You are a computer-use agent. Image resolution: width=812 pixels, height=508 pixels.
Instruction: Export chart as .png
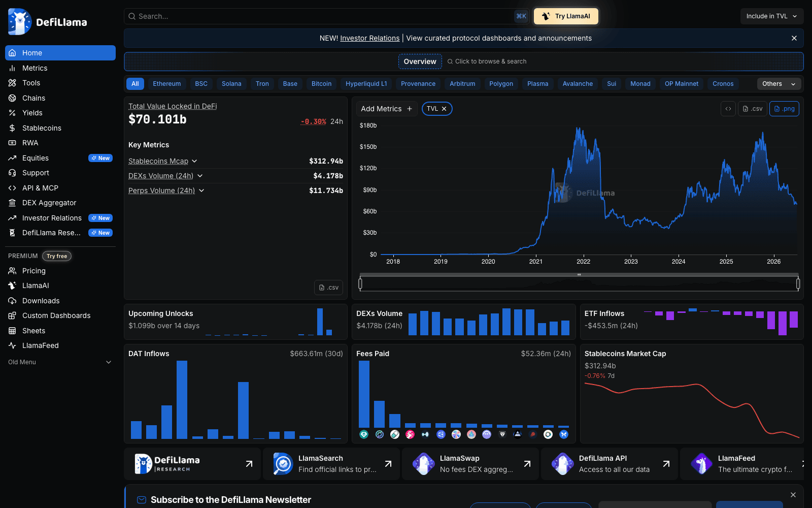(x=784, y=109)
